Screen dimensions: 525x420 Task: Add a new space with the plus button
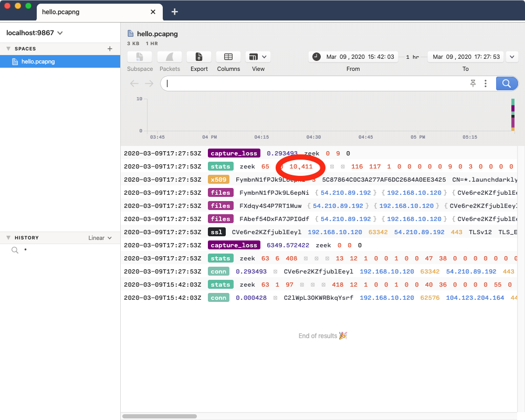point(109,48)
